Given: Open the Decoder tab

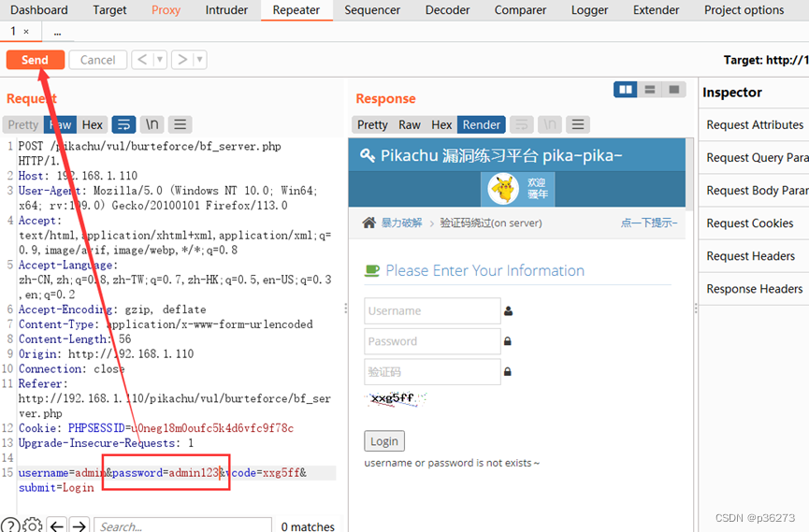Looking at the screenshot, I should click(x=447, y=9).
